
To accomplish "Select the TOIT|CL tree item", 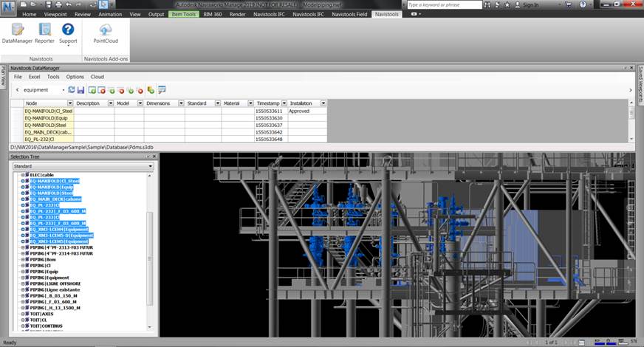I will tap(38, 320).
